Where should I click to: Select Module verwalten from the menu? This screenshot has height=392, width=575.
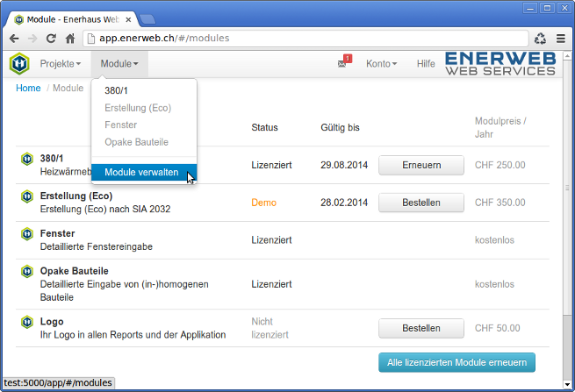point(141,173)
